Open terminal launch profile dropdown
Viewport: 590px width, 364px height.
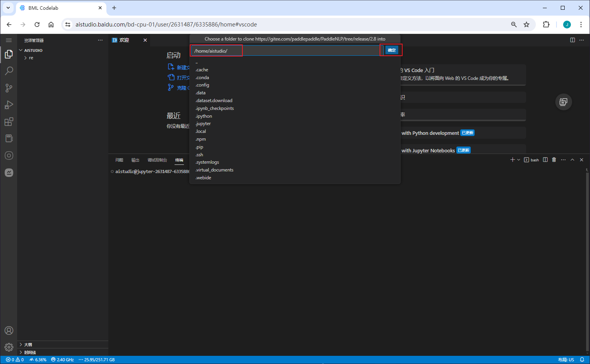tap(519, 160)
